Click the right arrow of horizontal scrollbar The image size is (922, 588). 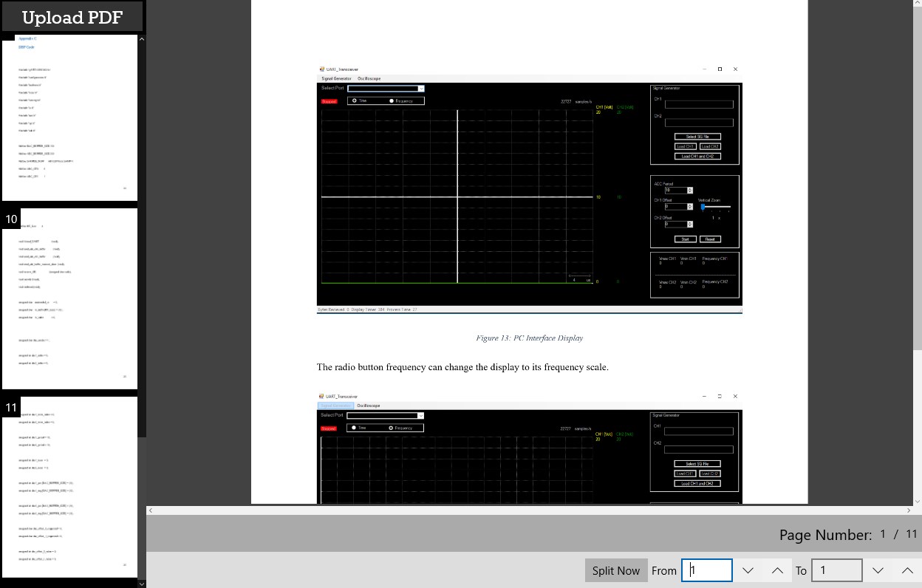tap(909, 510)
